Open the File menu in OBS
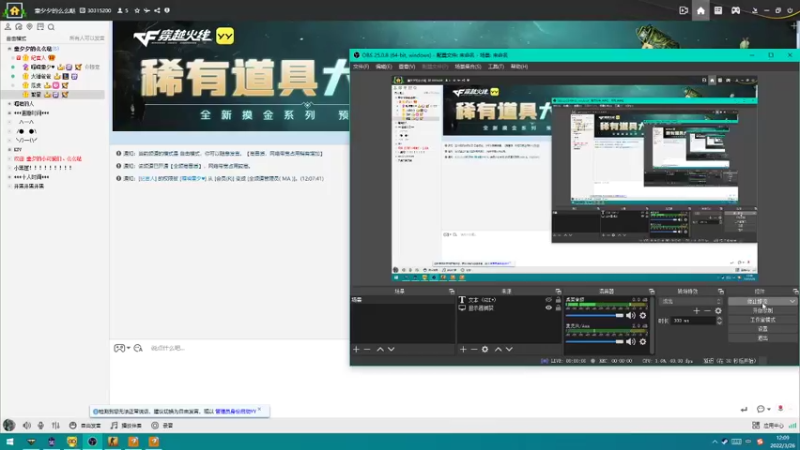Viewport: 800px width, 450px height. tap(361, 66)
